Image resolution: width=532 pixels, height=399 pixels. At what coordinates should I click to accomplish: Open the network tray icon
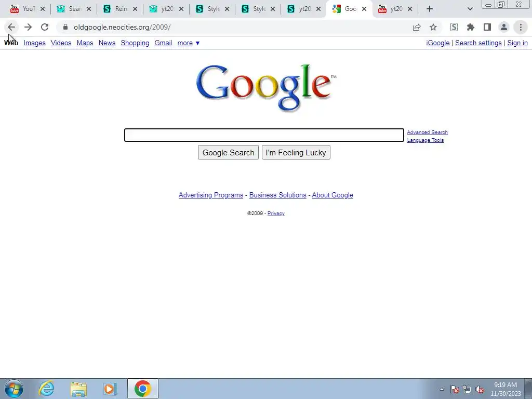(467, 389)
